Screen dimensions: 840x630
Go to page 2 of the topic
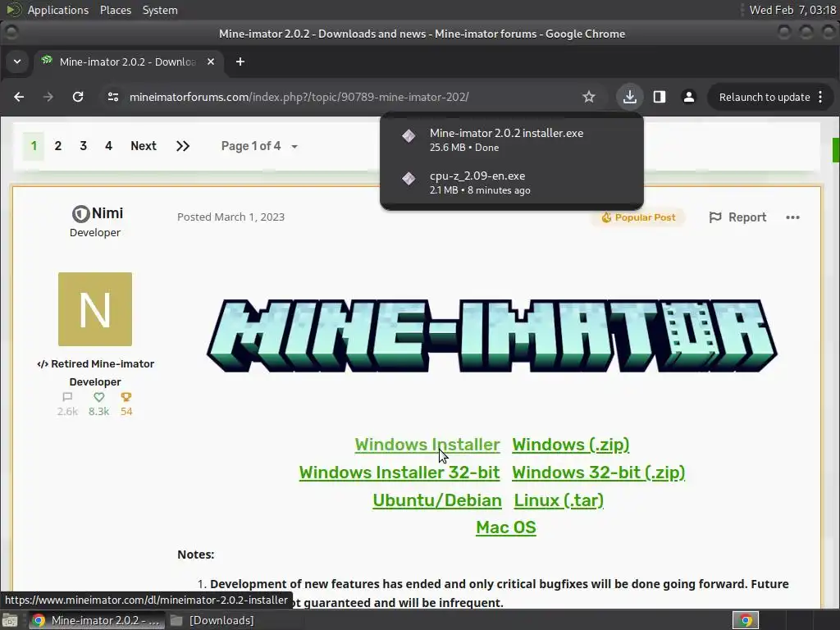pos(58,146)
